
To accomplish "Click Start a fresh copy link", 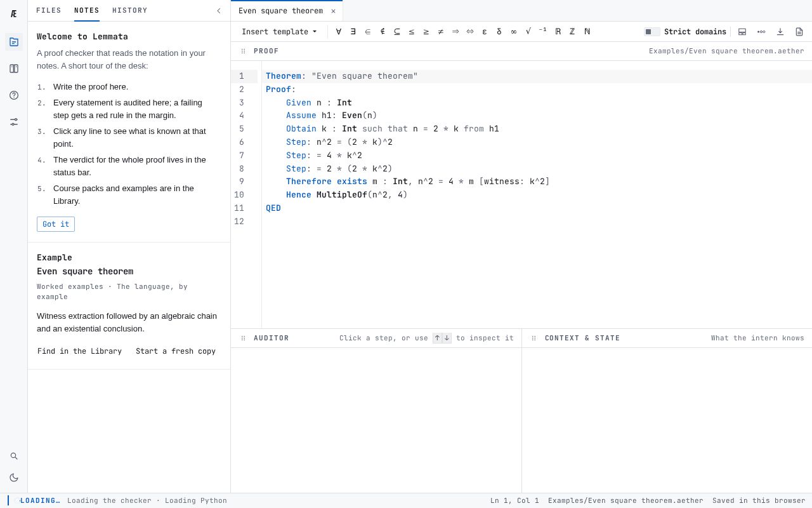I will pos(176,351).
